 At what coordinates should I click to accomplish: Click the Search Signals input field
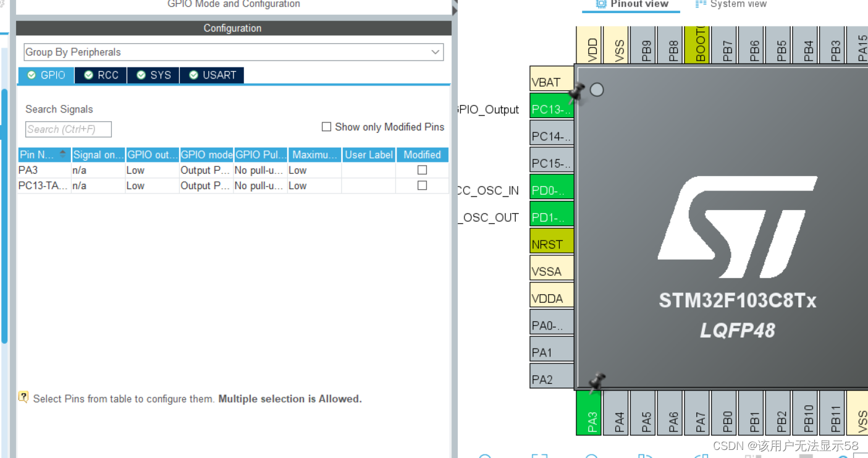pos(68,129)
